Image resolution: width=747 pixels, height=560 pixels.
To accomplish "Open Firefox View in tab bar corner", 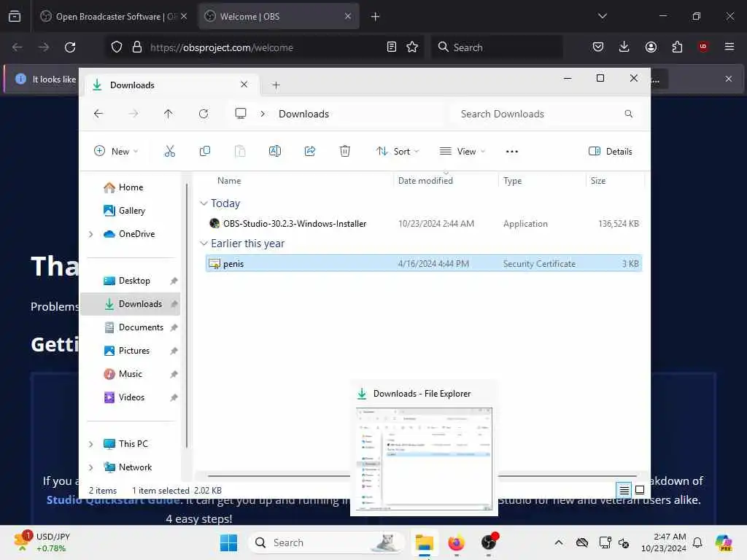I will [x=15, y=17].
